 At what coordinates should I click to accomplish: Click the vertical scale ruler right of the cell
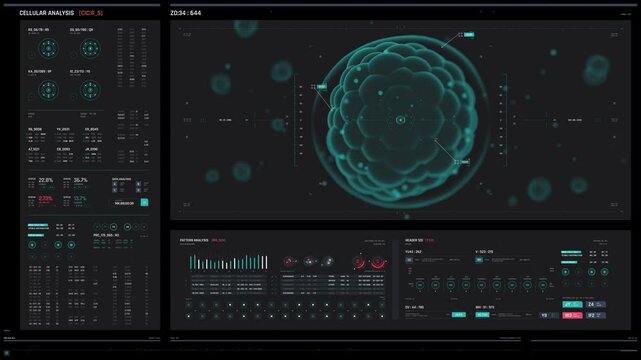click(503, 120)
